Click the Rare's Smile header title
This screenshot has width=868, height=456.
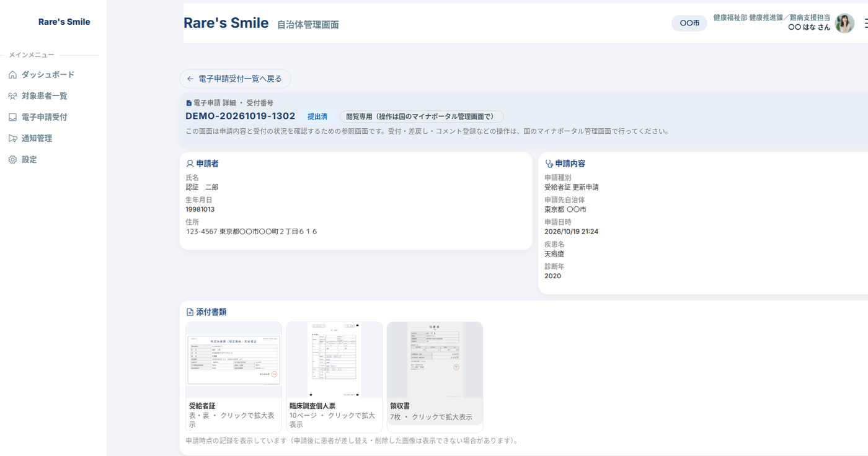pyautogui.click(x=226, y=23)
